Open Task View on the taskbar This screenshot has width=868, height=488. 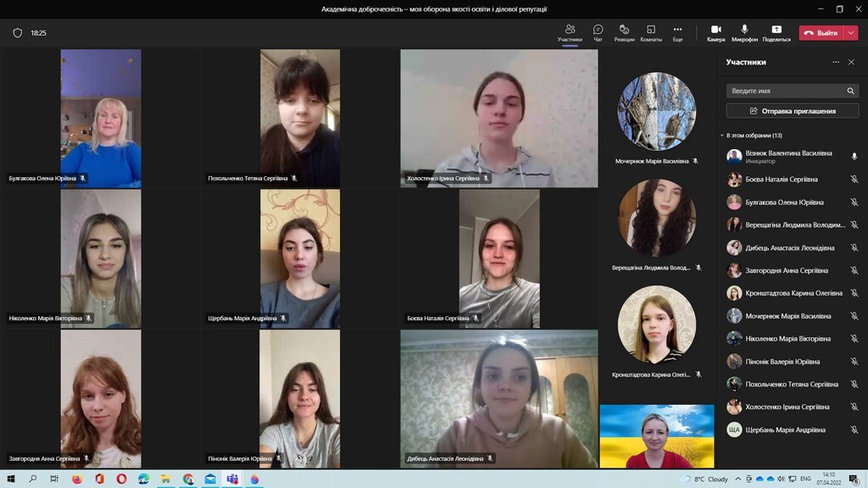coord(54,479)
